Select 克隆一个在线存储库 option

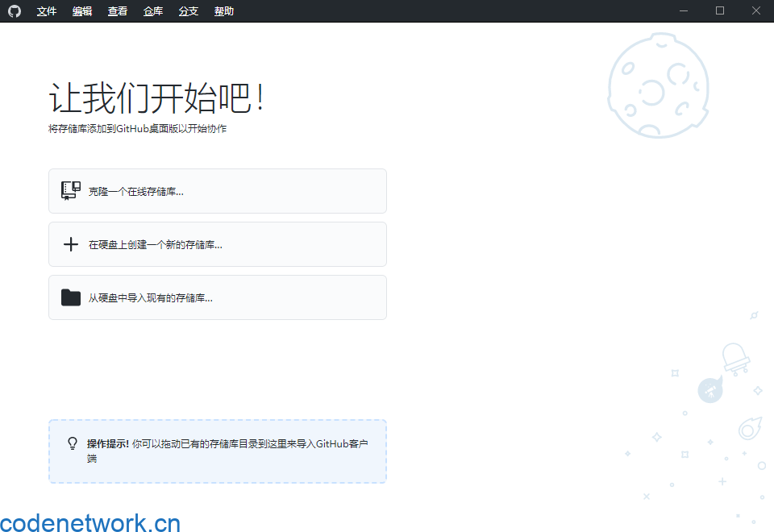click(x=218, y=190)
